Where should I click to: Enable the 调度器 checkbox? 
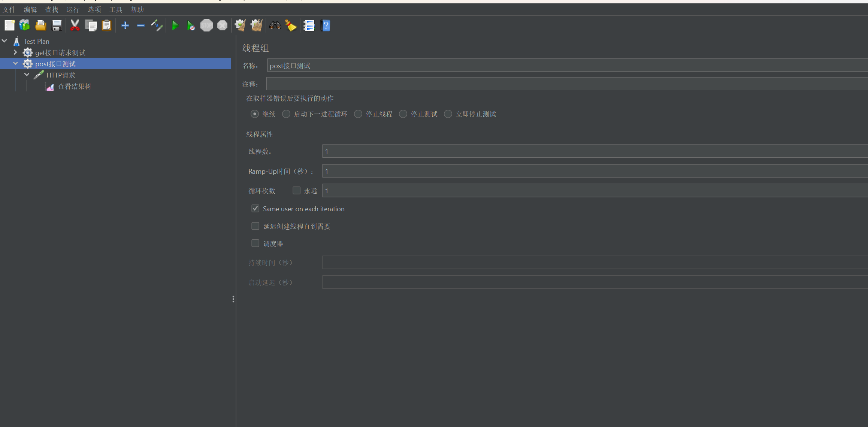(x=255, y=243)
